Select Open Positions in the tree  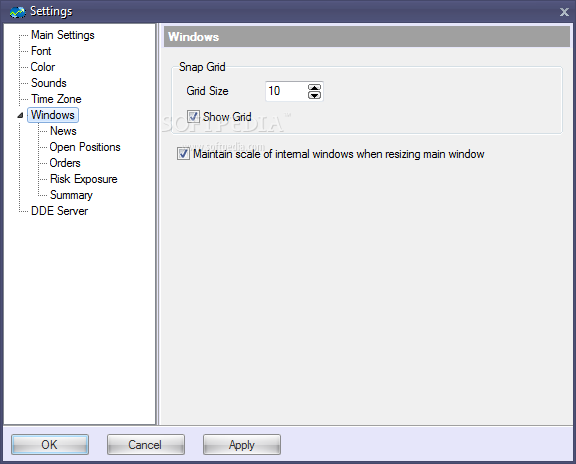(85, 147)
